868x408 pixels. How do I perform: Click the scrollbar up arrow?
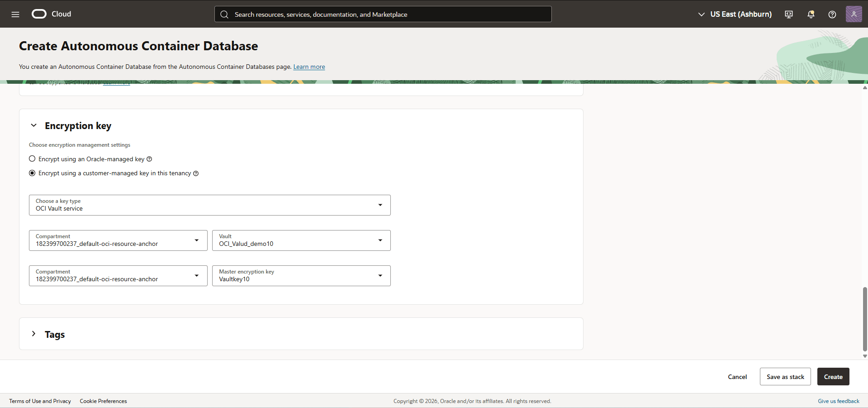pyautogui.click(x=865, y=88)
